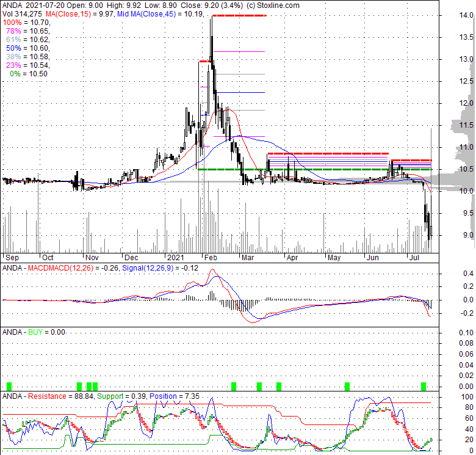This screenshot has height=455, width=476.
Task: Click the rightmost green BUY signal marker
Action: coord(424,386)
